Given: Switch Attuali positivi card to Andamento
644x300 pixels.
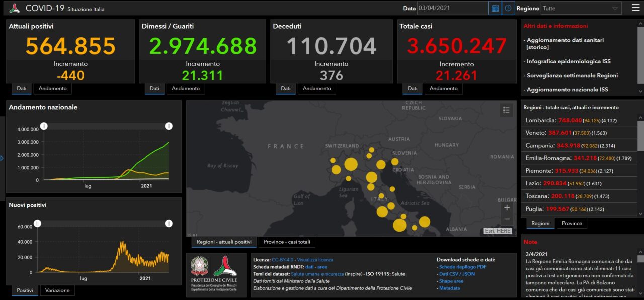Looking at the screenshot, I should click(x=52, y=88).
